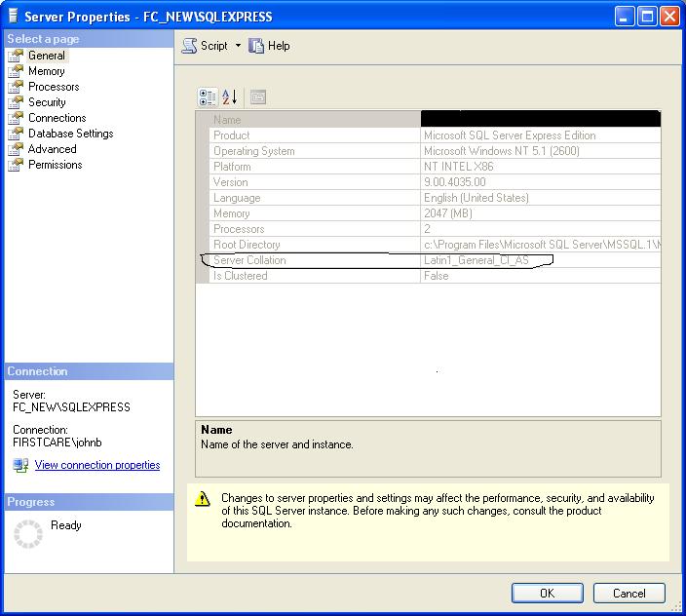Click the Latin1_General_CI_AS collation value
This screenshot has height=616, width=686.
476,260
